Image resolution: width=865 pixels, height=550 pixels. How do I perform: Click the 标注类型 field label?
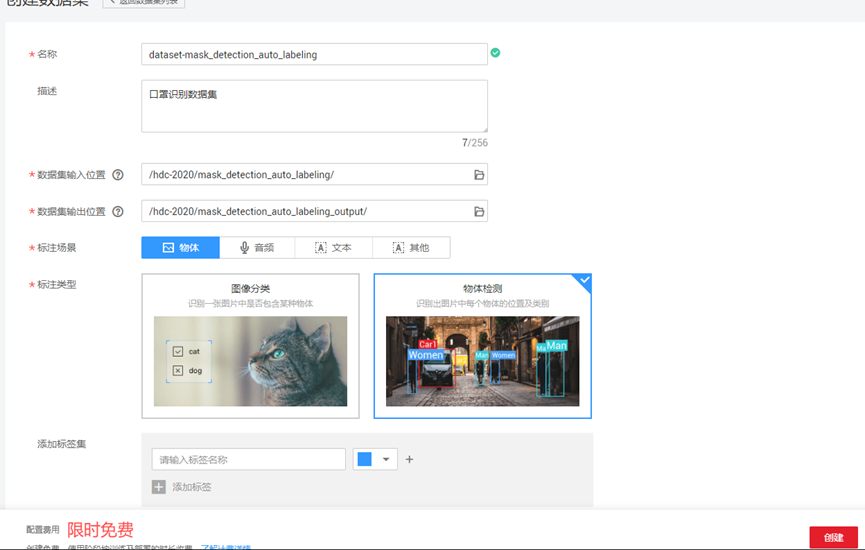(x=56, y=285)
